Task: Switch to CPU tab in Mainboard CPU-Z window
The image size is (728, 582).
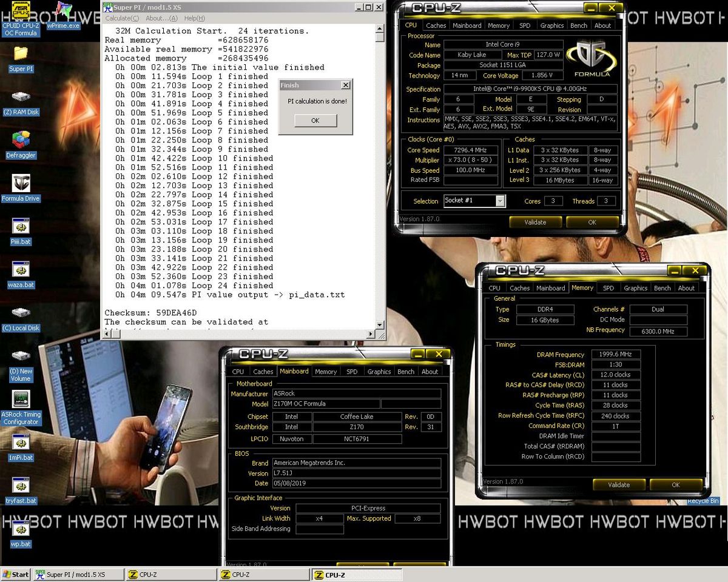Action: 238,372
